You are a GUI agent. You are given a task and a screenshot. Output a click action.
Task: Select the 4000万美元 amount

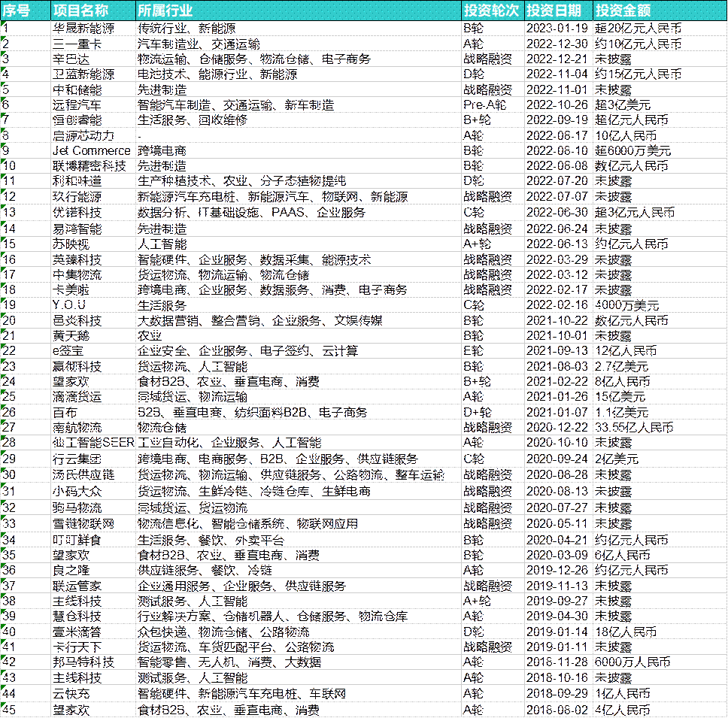point(626,305)
